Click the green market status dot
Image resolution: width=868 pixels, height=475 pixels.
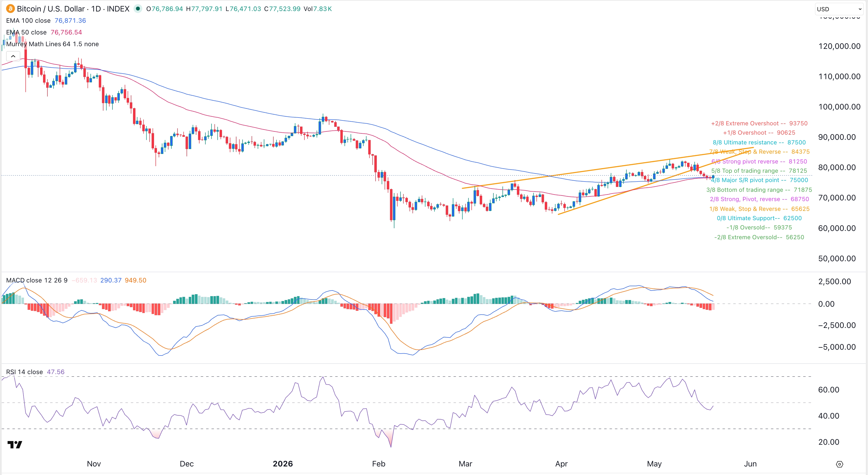click(138, 8)
